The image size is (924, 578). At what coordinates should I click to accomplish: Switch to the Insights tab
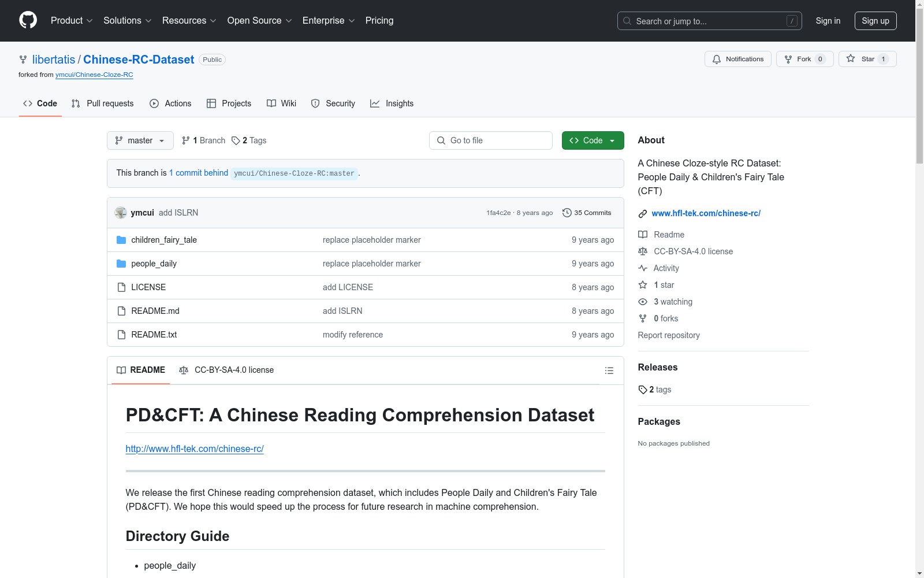pos(392,103)
